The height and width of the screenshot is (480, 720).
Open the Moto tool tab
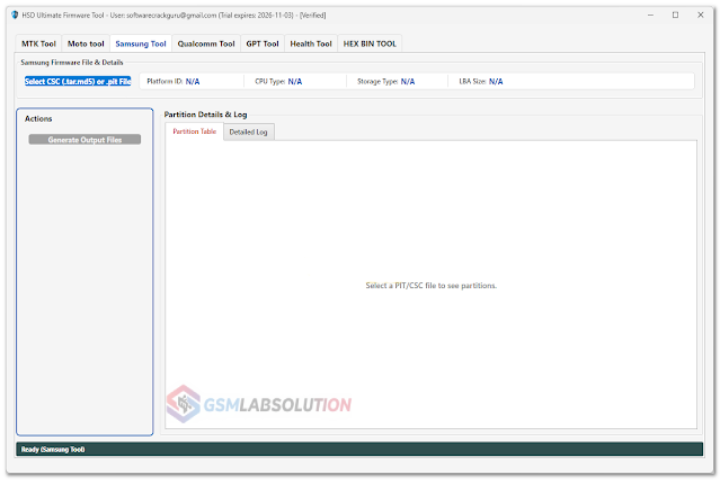(x=86, y=44)
